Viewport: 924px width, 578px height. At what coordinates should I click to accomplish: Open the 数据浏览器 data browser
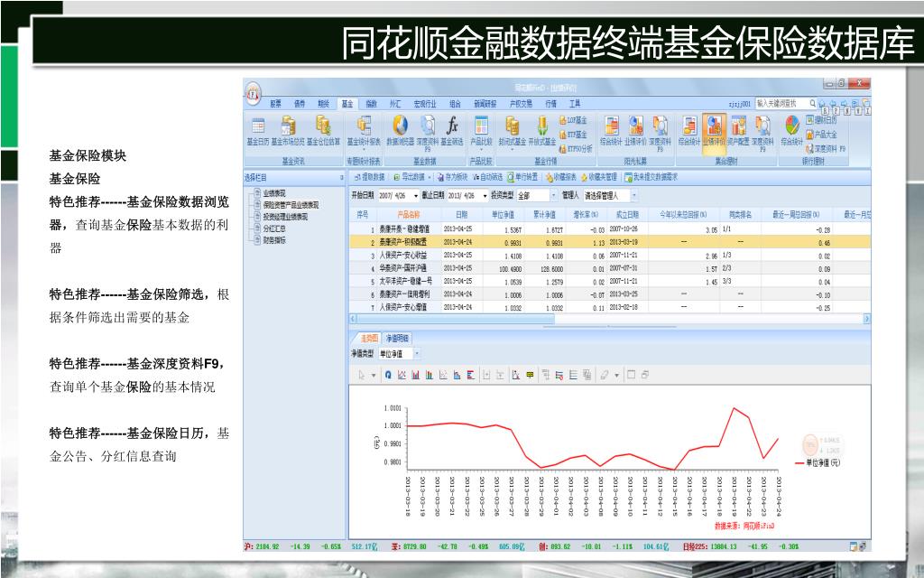pyautogui.click(x=400, y=132)
